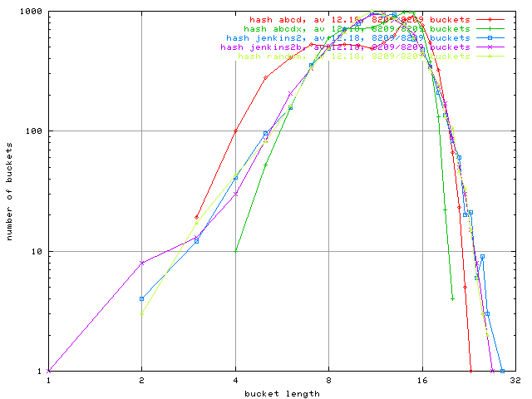This screenshot has width=532, height=399.
Task: Click the red point at length 4, 100 buckets
Action: tap(236, 131)
